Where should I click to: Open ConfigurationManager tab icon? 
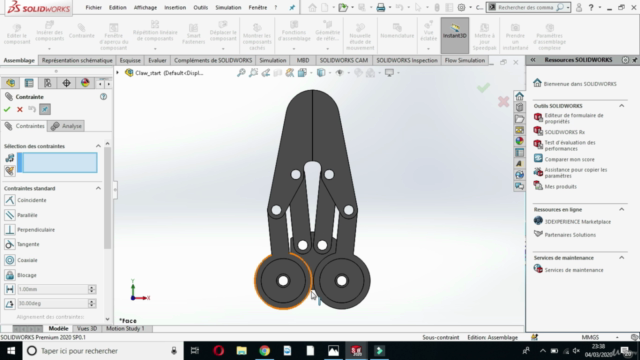pos(48,83)
